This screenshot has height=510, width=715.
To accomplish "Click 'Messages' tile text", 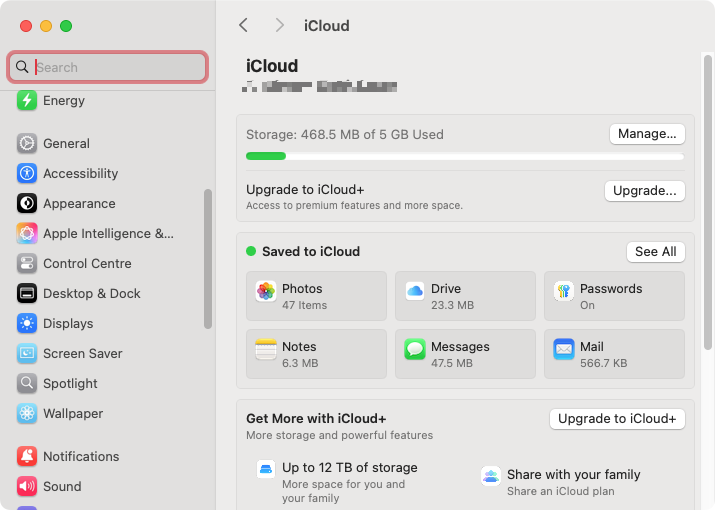I will click(460, 347).
